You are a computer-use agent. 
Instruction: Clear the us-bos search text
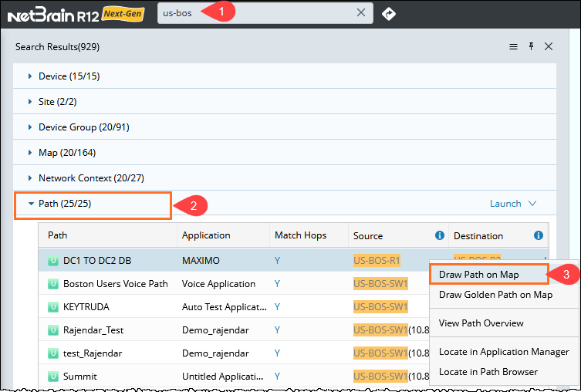[360, 13]
